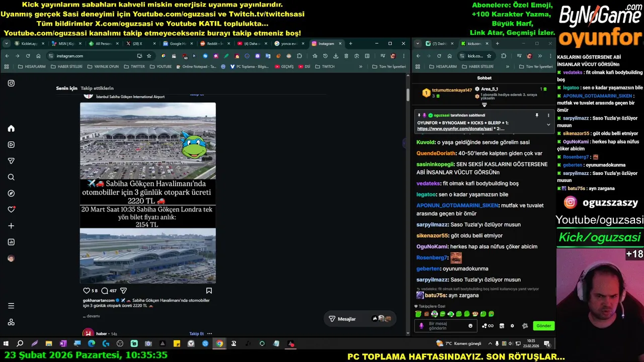The height and width of the screenshot is (362, 644).
Task: Open notification center in system tray
Action: click(x=547, y=344)
